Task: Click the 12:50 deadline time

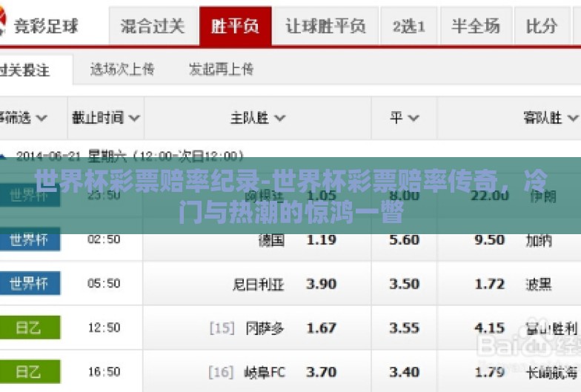Action: pos(104,328)
